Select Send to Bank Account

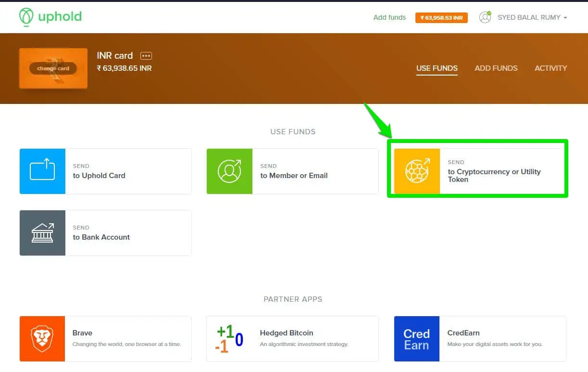pos(105,233)
